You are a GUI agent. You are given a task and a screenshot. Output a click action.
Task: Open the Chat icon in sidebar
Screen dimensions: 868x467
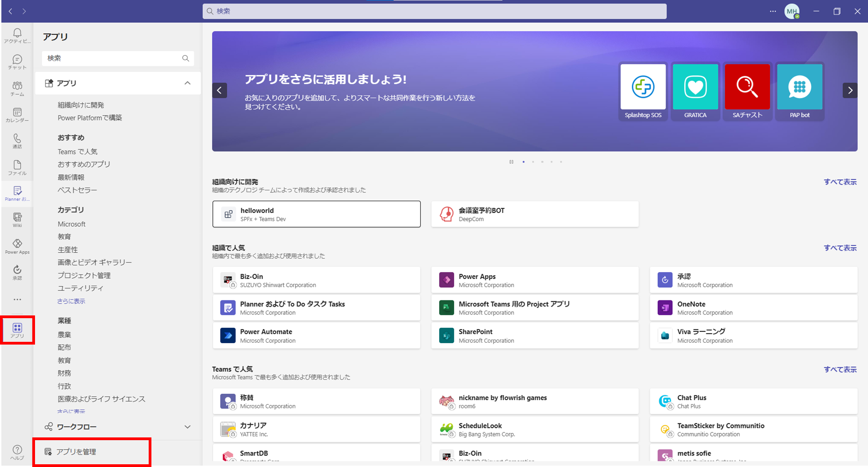pyautogui.click(x=17, y=62)
